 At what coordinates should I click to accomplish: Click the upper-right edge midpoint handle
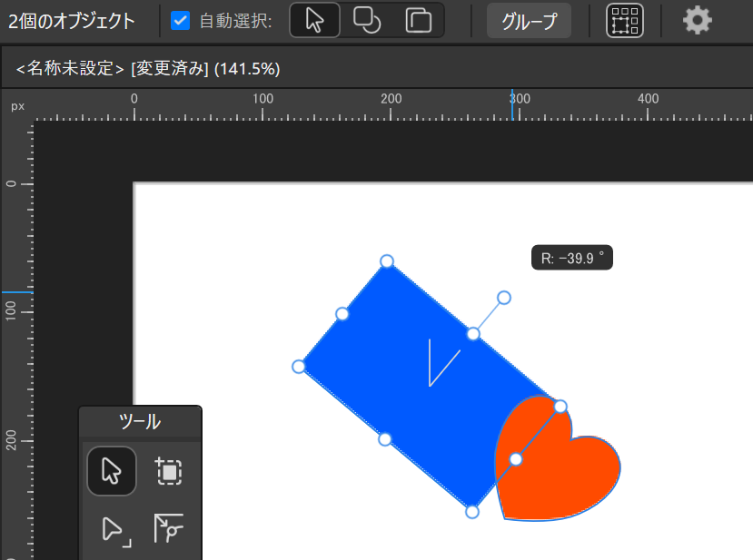tap(473, 334)
